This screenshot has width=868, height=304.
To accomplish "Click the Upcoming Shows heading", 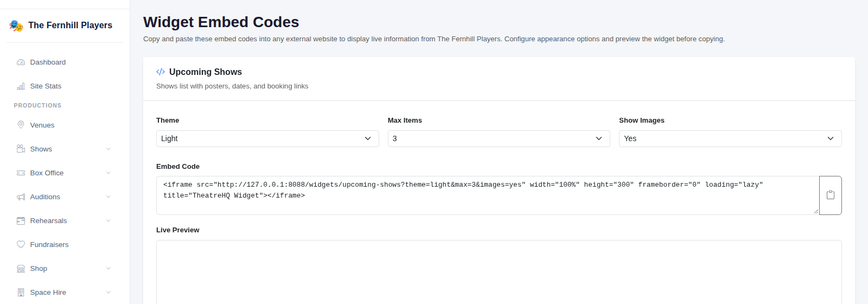I will click(x=206, y=72).
